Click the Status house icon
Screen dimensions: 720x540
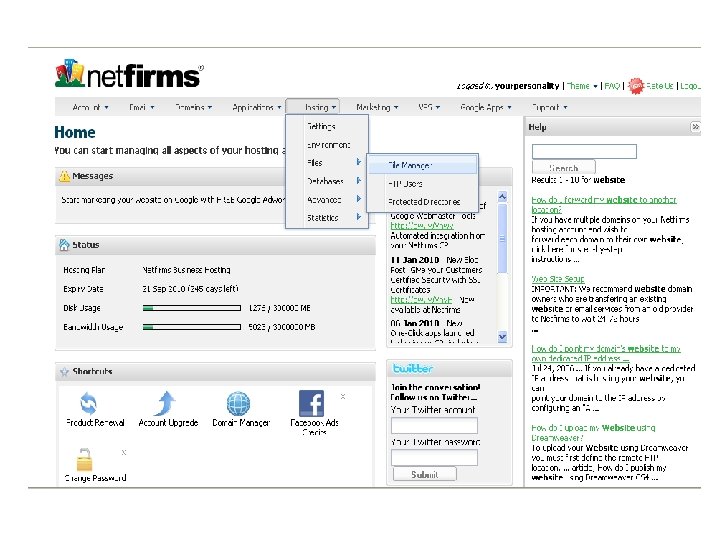[64, 245]
